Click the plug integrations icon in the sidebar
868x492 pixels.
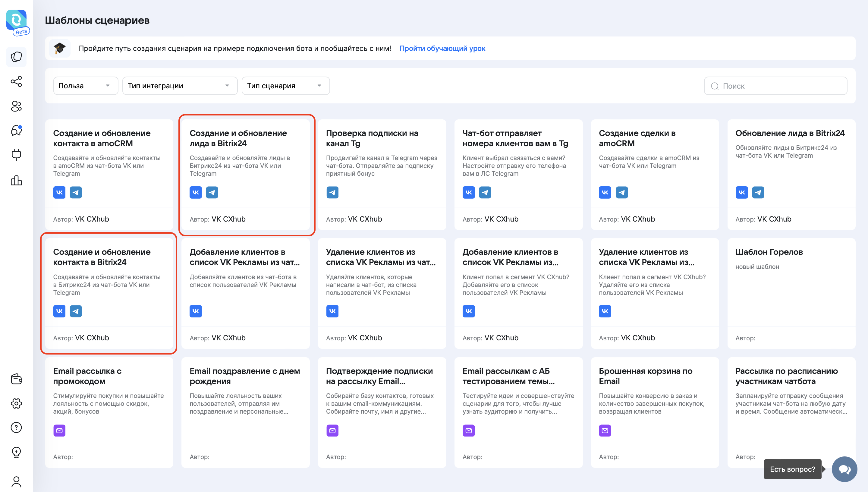(16, 155)
